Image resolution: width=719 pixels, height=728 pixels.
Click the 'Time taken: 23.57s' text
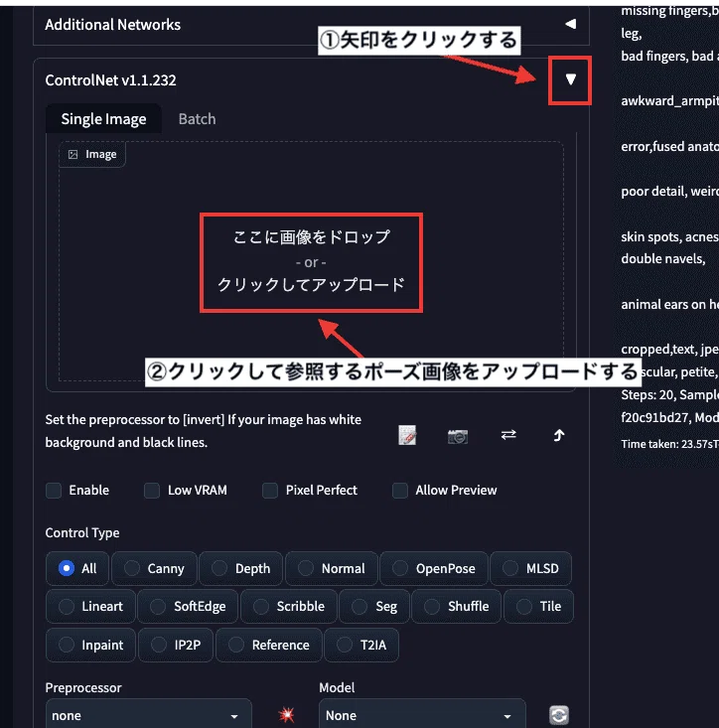pos(669,444)
